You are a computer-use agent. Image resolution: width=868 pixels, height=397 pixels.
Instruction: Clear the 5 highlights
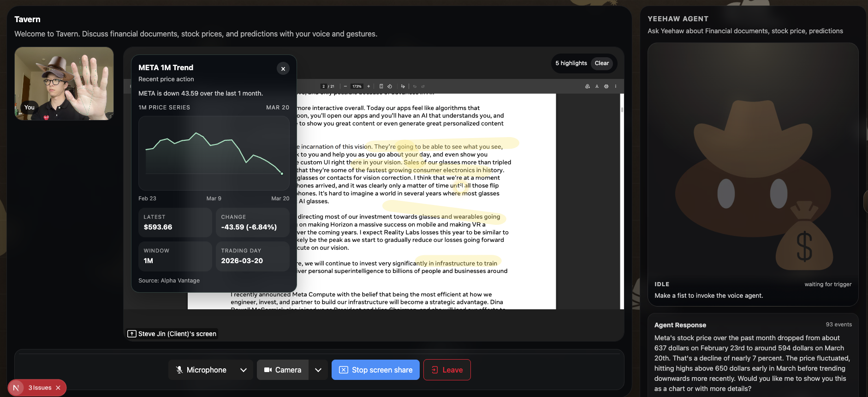(x=601, y=63)
